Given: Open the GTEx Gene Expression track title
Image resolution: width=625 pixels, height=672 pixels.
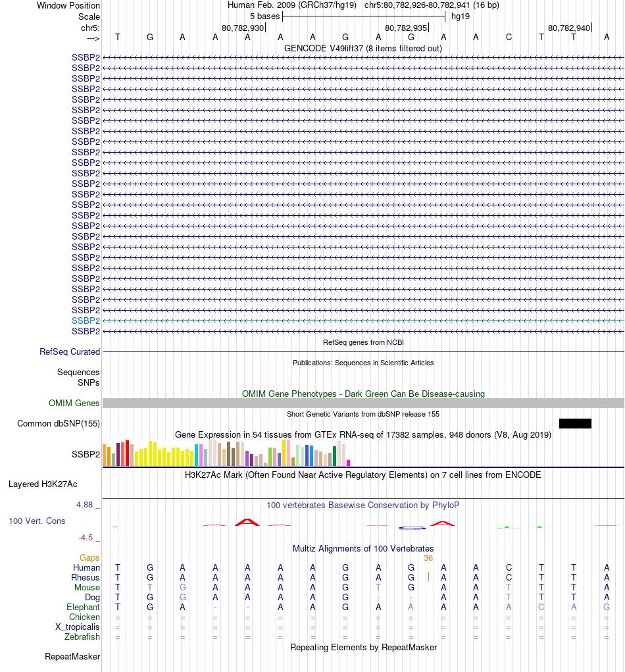Looking at the screenshot, I should tap(363, 434).
